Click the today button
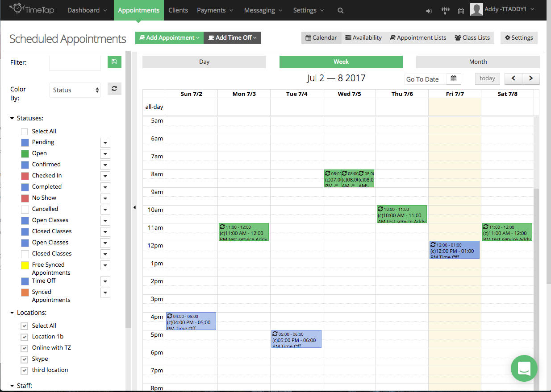551x392 pixels. [x=487, y=78]
